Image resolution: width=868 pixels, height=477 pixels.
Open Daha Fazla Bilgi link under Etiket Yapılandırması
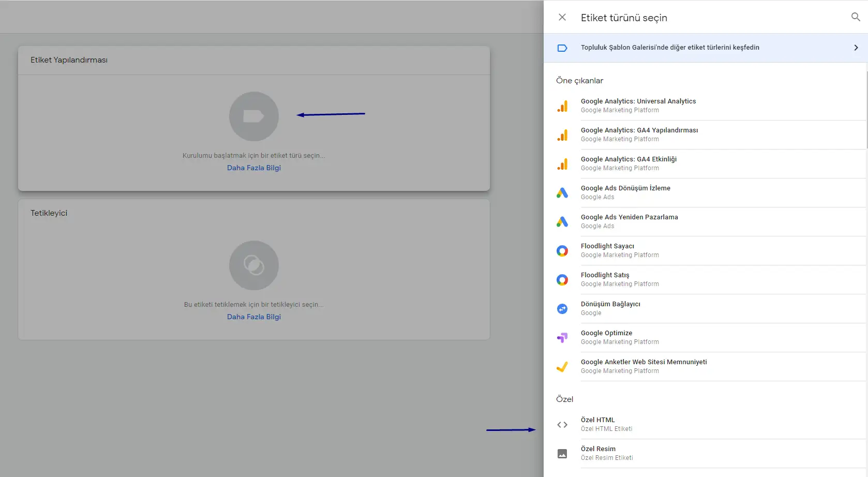(x=254, y=168)
